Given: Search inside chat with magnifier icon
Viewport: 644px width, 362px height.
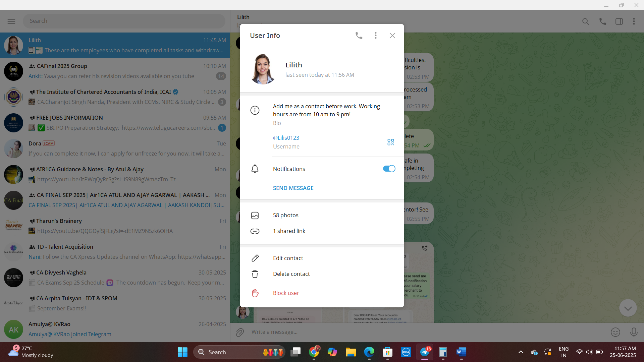Looking at the screenshot, I should coord(585,21).
